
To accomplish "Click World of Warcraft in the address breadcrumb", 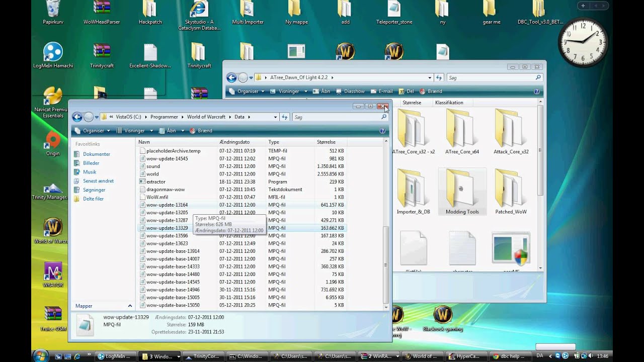I will (x=206, y=117).
